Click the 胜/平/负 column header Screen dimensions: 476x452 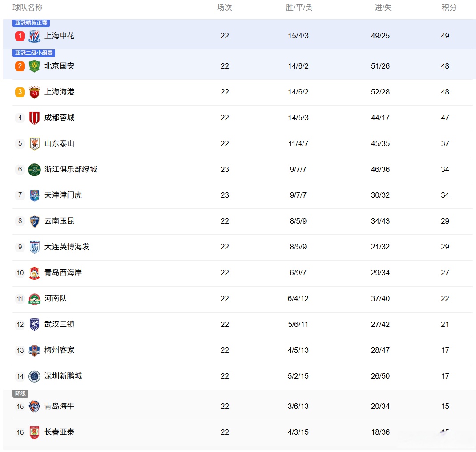pos(299,8)
